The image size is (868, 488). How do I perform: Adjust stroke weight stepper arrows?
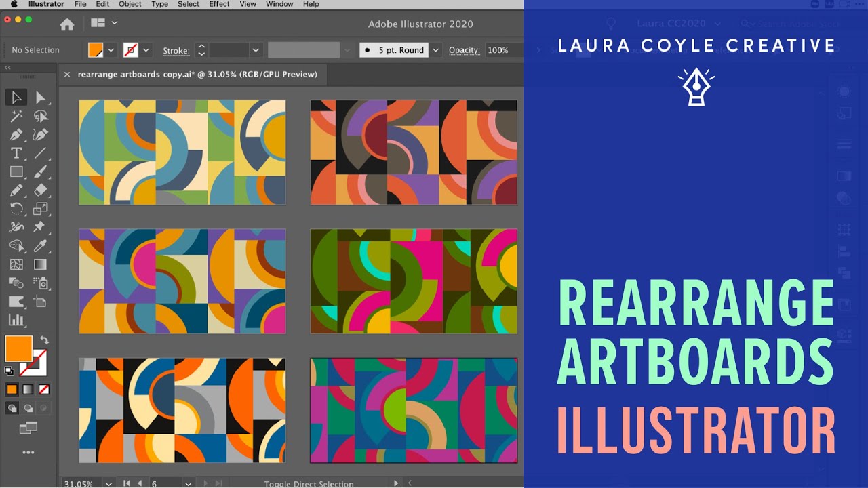tap(201, 50)
